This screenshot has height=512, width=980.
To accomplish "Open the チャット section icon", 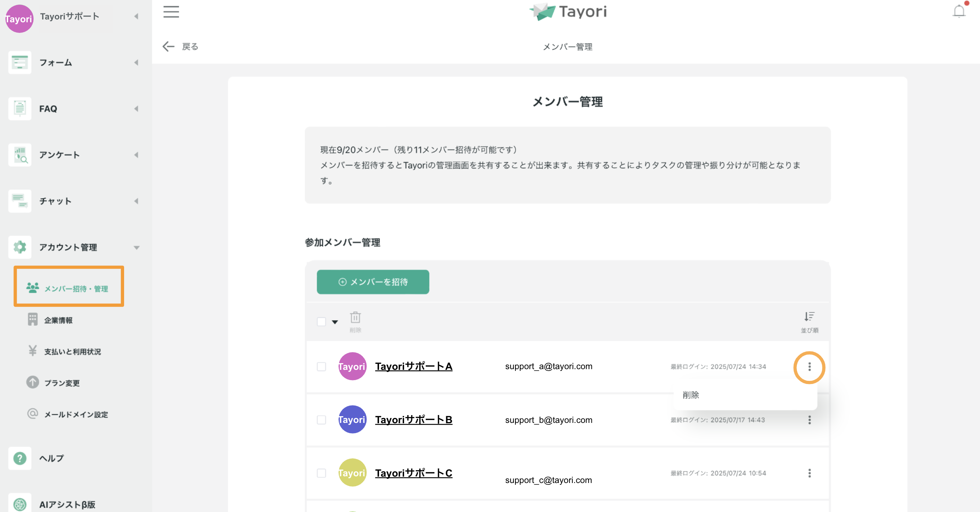I will click(19, 201).
